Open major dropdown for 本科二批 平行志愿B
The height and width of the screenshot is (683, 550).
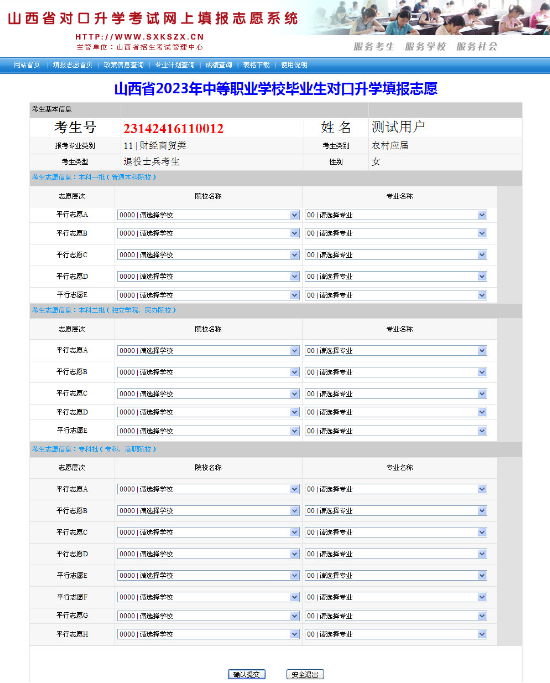[x=395, y=372]
